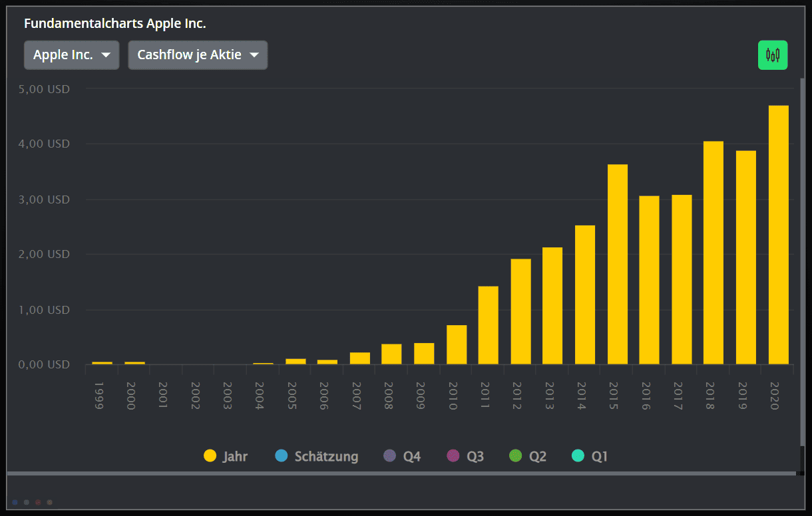812x516 pixels.
Task: Click year label 2010 on the axis
Action: 453,395
